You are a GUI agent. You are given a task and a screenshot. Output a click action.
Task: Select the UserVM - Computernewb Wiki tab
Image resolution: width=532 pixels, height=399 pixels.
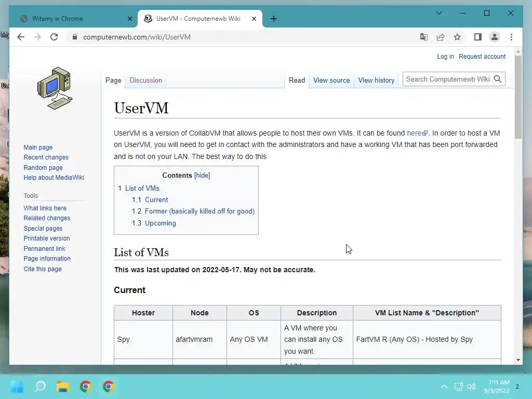[x=199, y=19]
